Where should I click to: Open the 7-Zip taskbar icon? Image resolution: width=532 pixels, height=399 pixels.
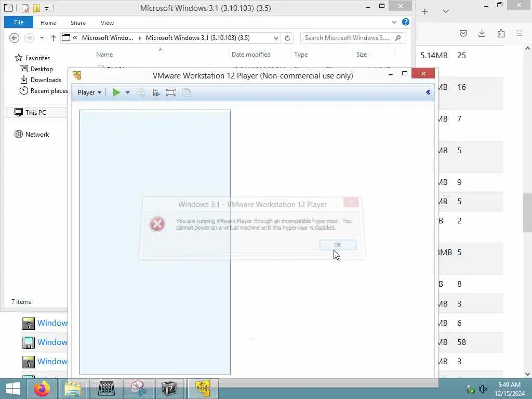click(169, 389)
